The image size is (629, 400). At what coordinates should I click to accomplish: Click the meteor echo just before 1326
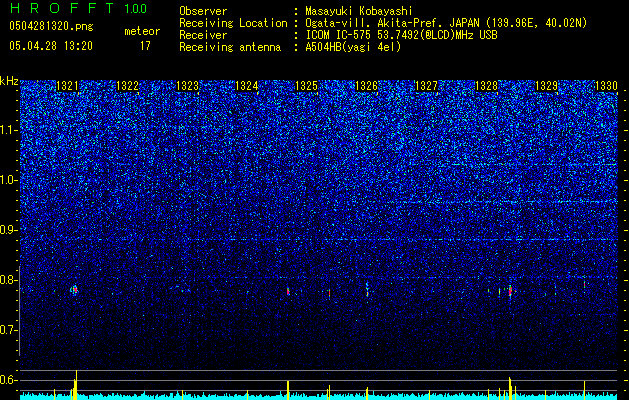[367, 289]
